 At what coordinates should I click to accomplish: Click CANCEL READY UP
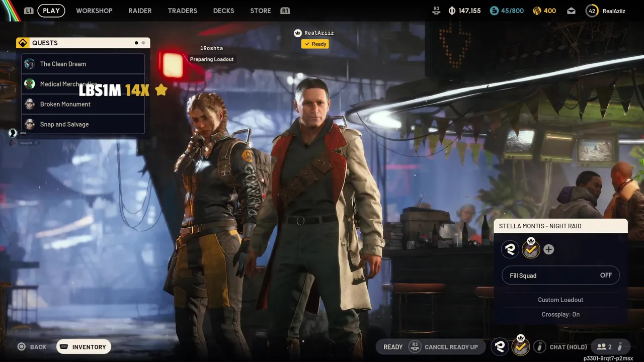(x=451, y=347)
